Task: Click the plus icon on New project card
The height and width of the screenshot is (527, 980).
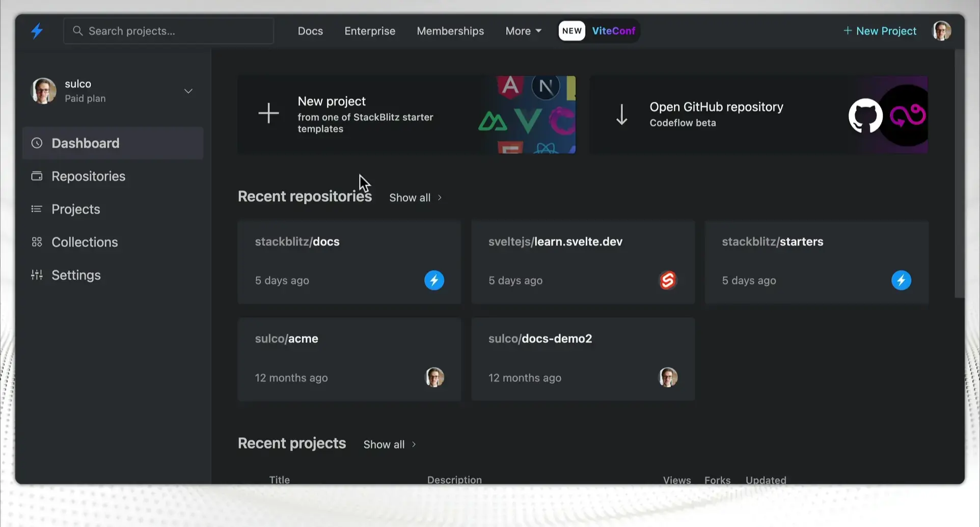Action: (x=268, y=113)
